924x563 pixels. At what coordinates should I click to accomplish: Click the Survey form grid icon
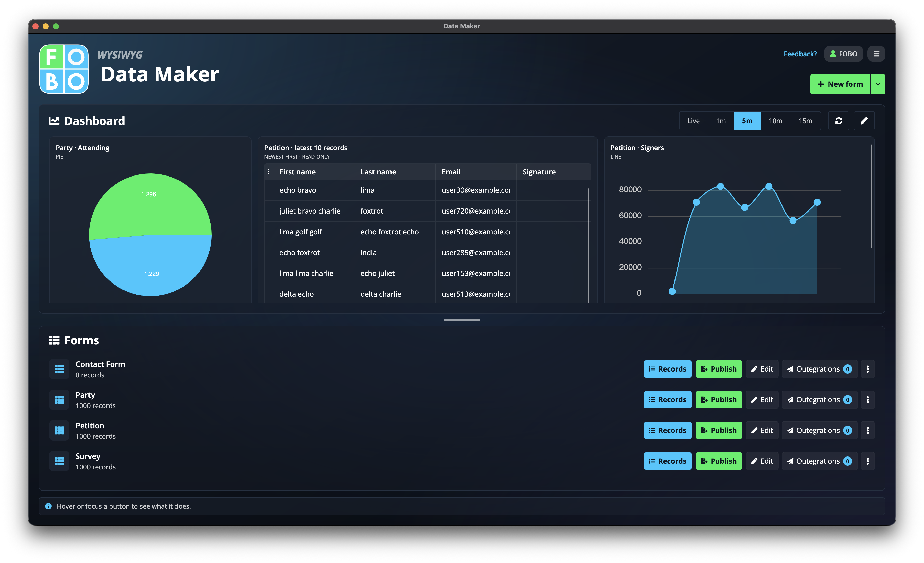pos(59,461)
